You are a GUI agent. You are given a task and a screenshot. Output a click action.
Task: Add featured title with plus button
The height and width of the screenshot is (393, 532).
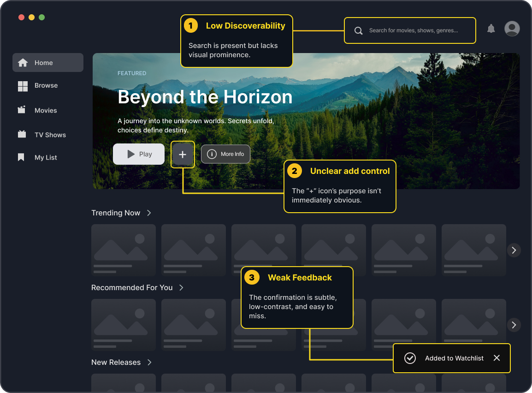pyautogui.click(x=183, y=155)
